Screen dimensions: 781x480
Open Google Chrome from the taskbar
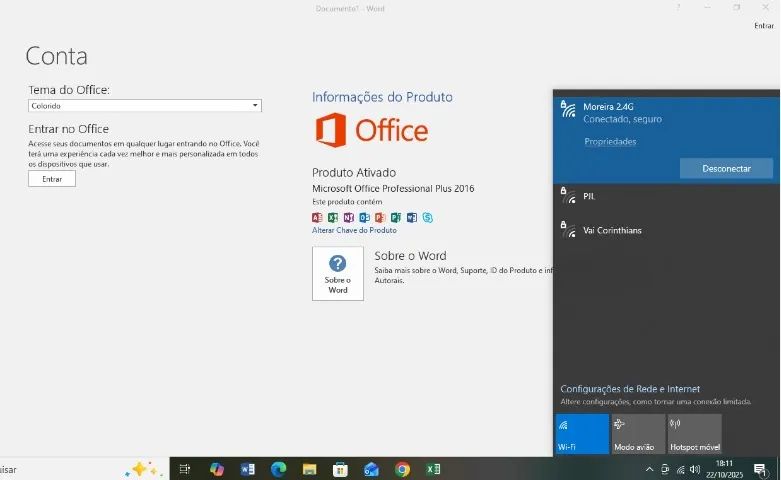[x=402, y=469]
